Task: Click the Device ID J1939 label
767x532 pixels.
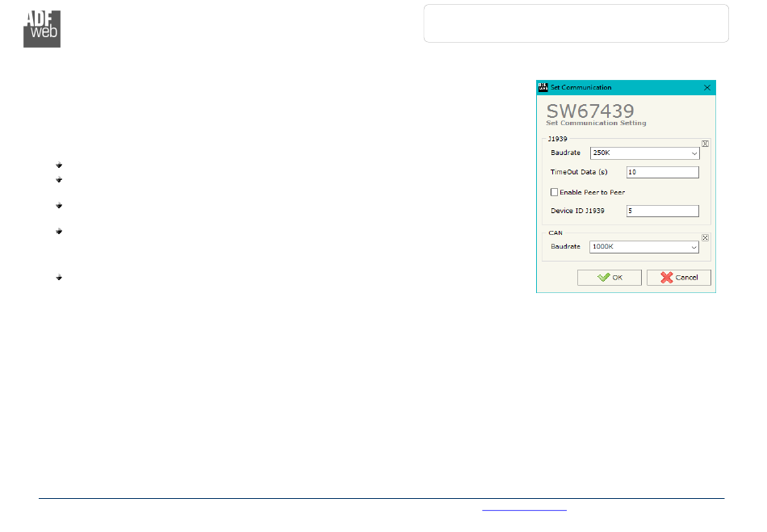Action: point(577,211)
